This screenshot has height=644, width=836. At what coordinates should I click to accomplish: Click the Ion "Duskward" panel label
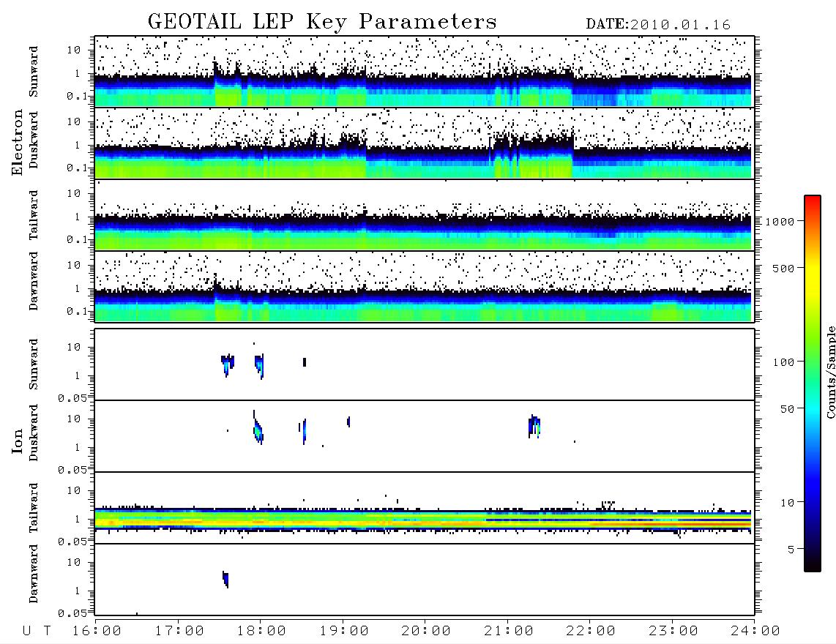(x=34, y=433)
